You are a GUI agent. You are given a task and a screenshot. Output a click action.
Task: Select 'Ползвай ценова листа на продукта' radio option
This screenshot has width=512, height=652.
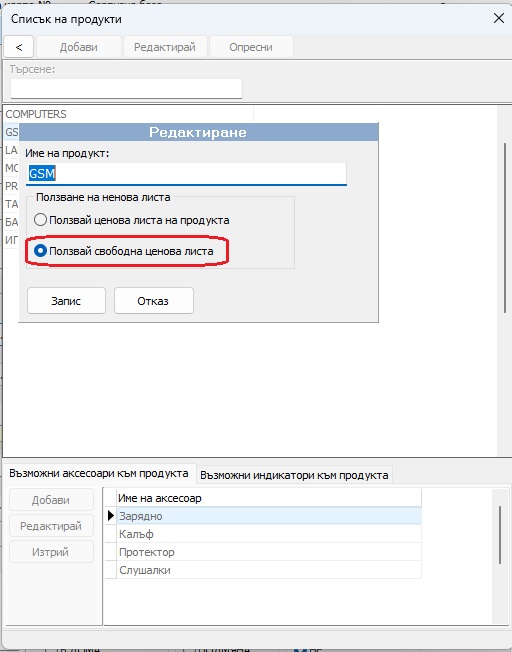point(40,220)
